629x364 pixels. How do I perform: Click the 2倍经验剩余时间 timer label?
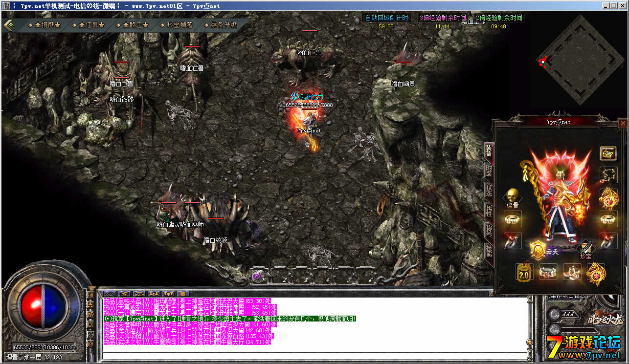pyautogui.click(x=498, y=18)
